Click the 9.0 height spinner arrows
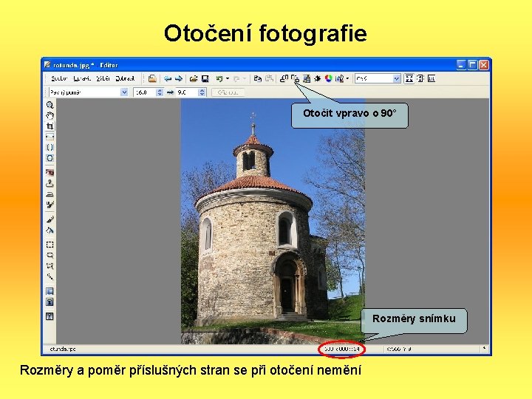Image resolution: width=532 pixels, height=399 pixels. point(202,92)
